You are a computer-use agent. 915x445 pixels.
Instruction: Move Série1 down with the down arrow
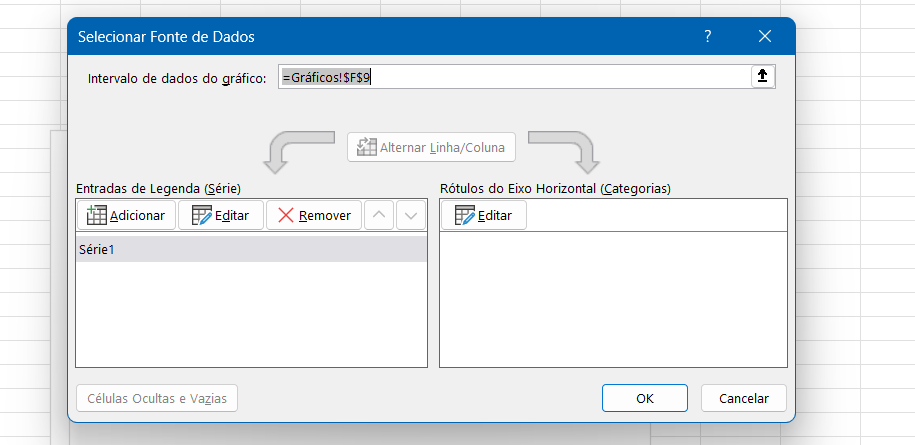(411, 215)
